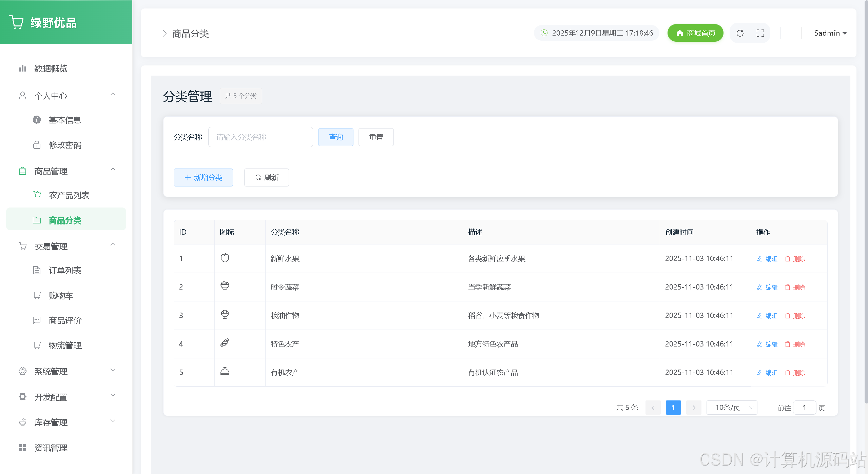The image size is (868, 474).
Task: Click the dish icon for 有机农产
Action: (225, 372)
